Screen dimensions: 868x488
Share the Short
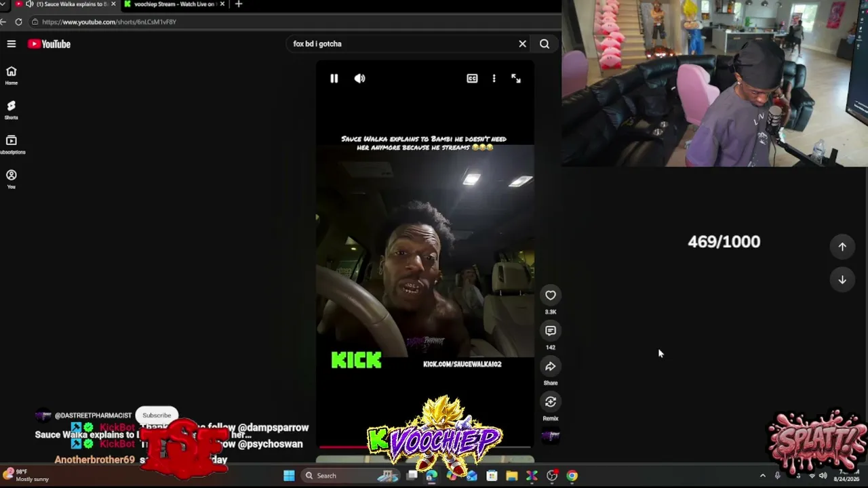pyautogui.click(x=551, y=367)
